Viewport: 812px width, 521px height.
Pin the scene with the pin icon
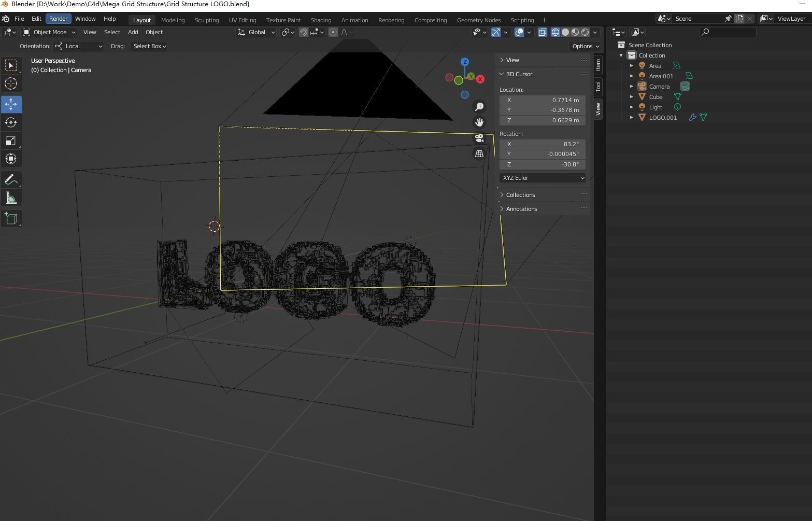click(x=728, y=19)
